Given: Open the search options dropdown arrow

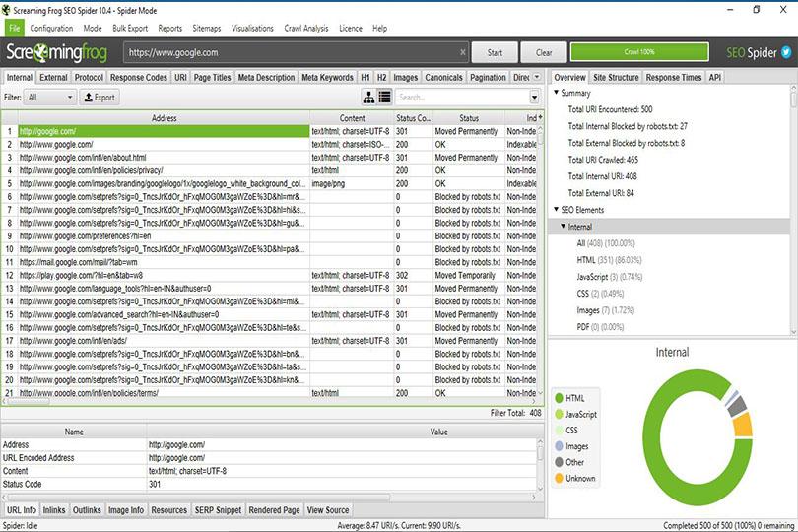Looking at the screenshot, I should click(534, 97).
